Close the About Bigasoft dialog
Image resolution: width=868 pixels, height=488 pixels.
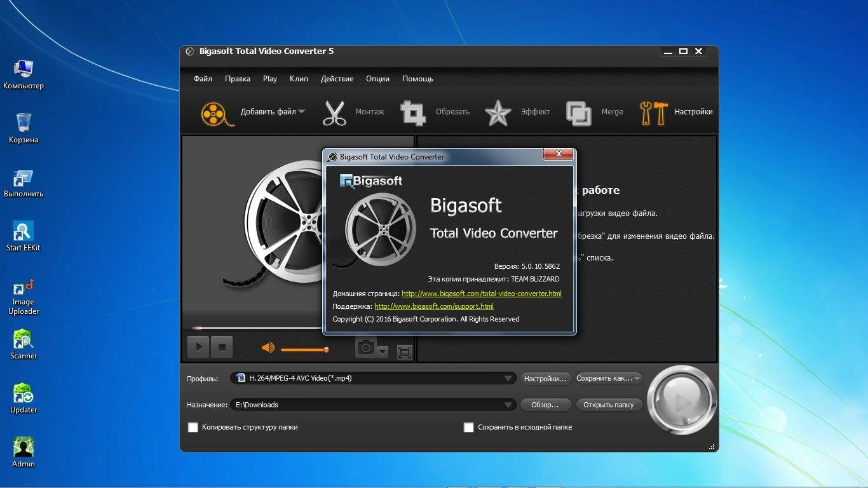click(559, 154)
